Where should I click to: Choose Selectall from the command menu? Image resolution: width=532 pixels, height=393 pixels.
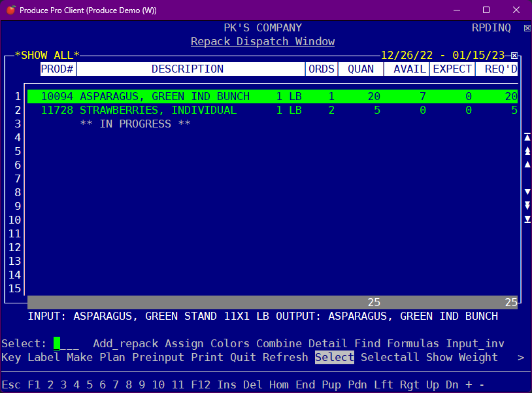click(390, 357)
